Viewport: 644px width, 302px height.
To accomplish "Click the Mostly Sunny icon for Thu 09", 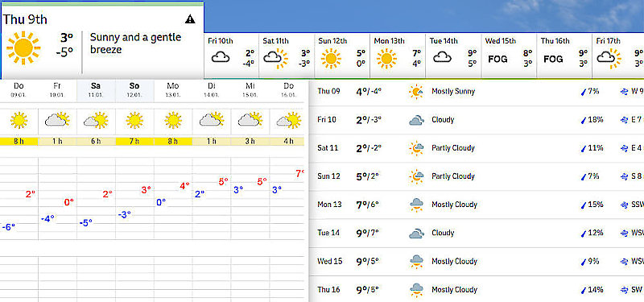I will [416, 92].
